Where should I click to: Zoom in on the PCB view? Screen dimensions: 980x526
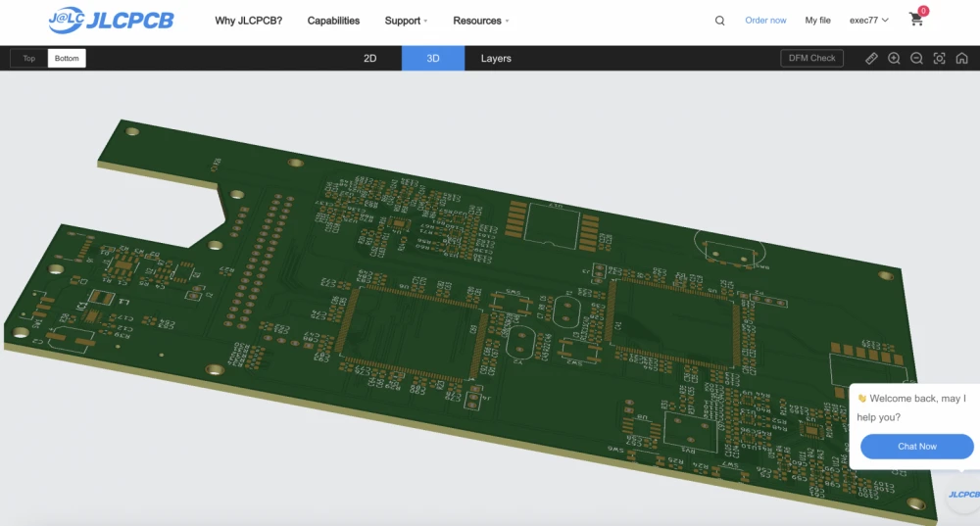pos(894,59)
